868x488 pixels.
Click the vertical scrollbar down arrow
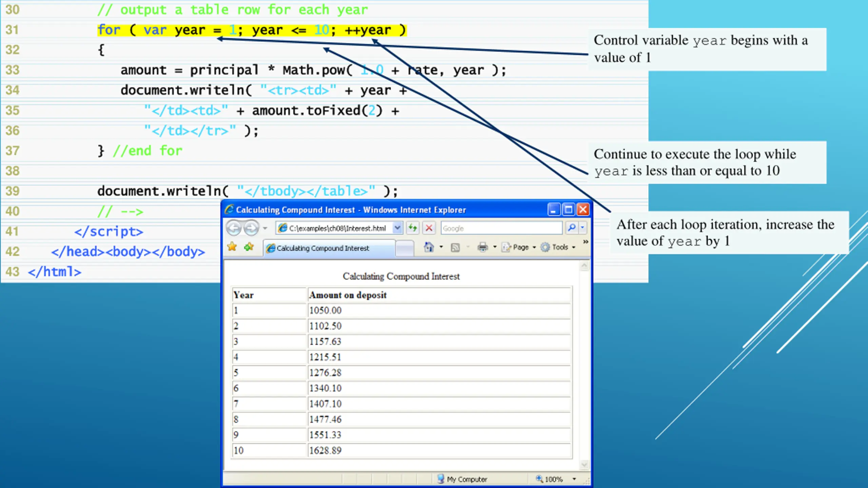(584, 465)
